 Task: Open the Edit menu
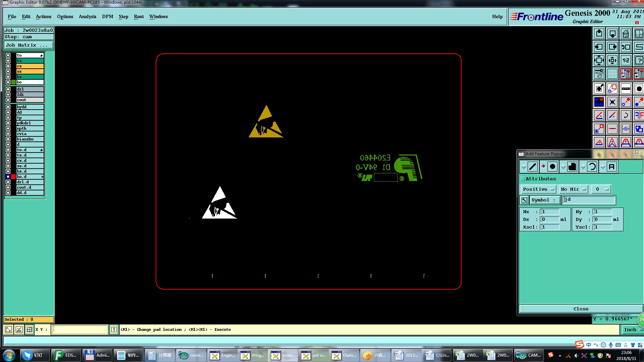(x=26, y=16)
